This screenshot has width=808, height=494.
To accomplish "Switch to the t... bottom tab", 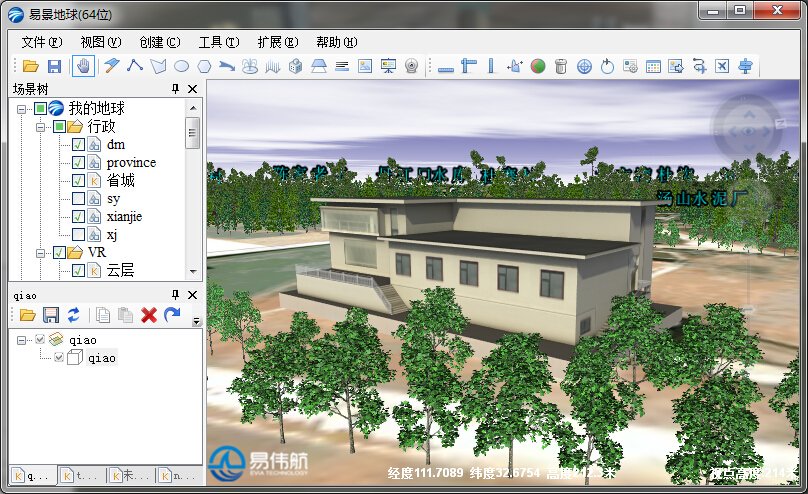I will click(x=80, y=475).
